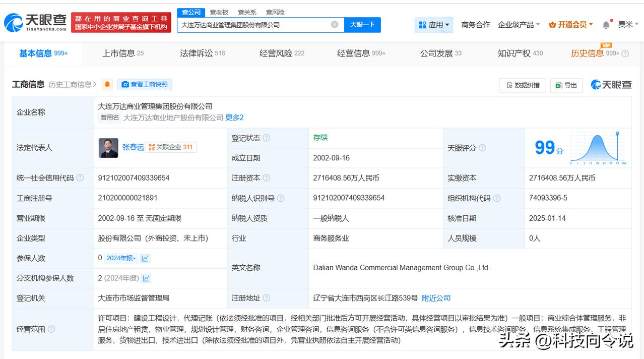Open the 法律诉讼 tab
The image size is (644, 359).
click(203, 53)
